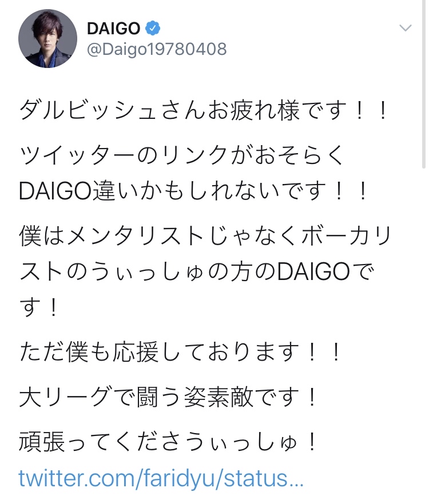Click the short line す！
The image size is (429, 504).
pyautogui.click(x=39, y=307)
